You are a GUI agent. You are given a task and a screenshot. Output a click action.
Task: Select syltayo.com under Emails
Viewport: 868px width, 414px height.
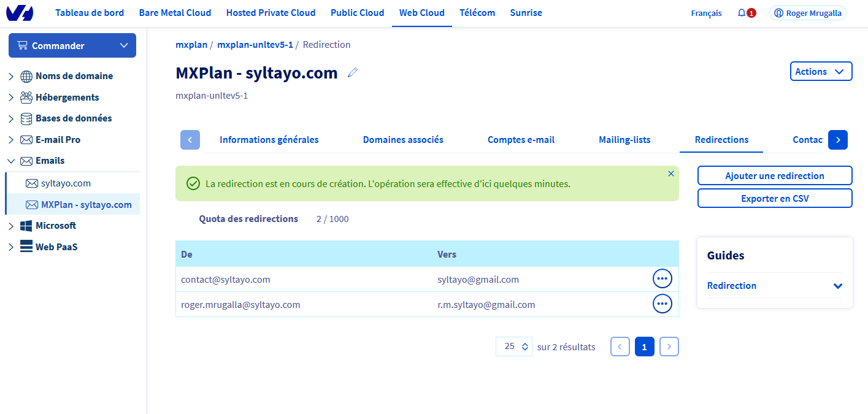click(66, 183)
